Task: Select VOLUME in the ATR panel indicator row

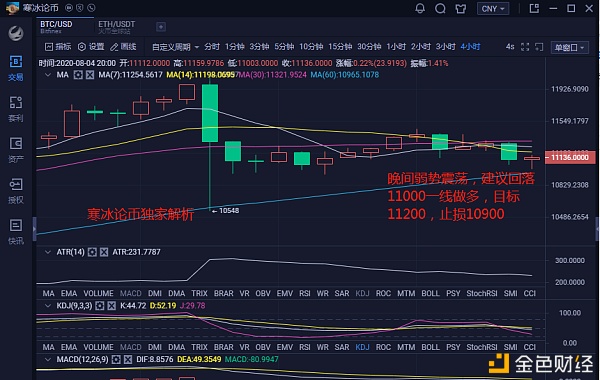Action: (98, 294)
